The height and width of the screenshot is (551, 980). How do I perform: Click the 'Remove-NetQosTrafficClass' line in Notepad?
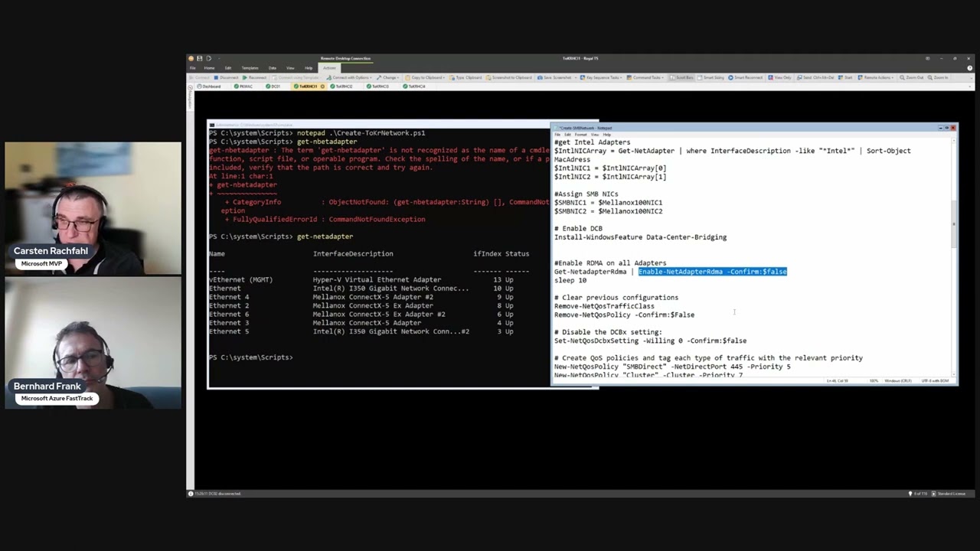[x=604, y=306]
